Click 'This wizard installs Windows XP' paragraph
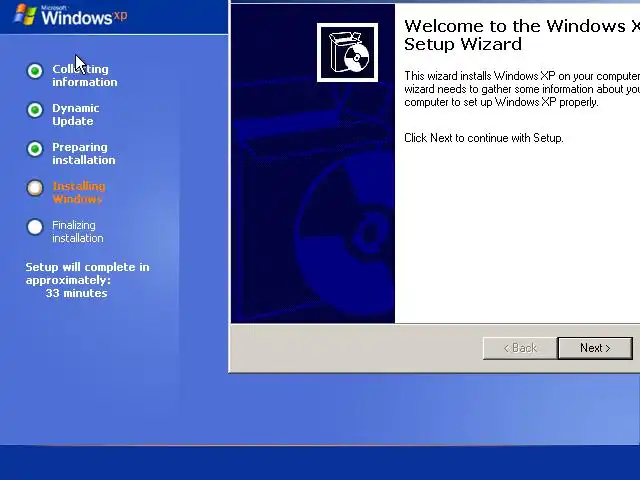Viewport: 640px width, 480px height. [x=522, y=89]
